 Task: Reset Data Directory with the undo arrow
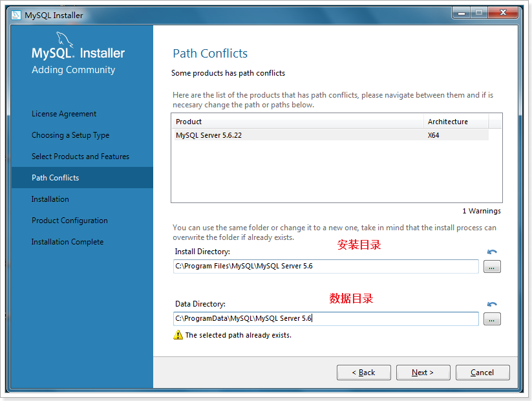click(492, 304)
